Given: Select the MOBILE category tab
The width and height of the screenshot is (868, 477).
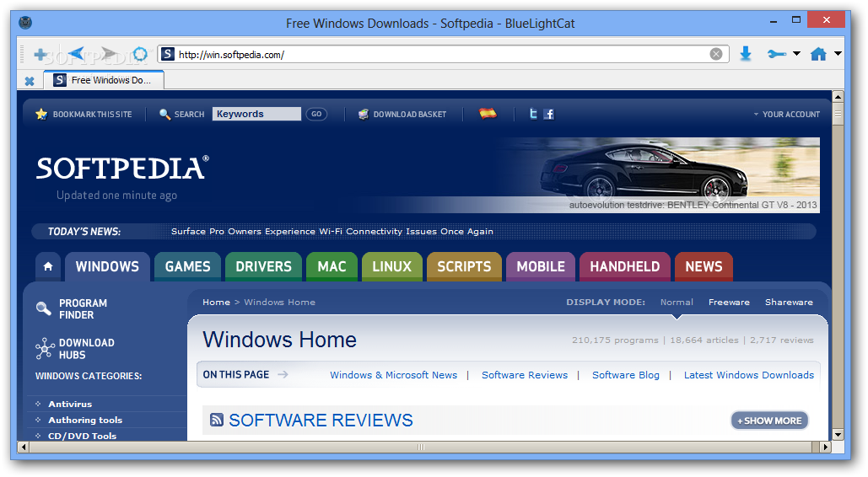Looking at the screenshot, I should point(541,266).
